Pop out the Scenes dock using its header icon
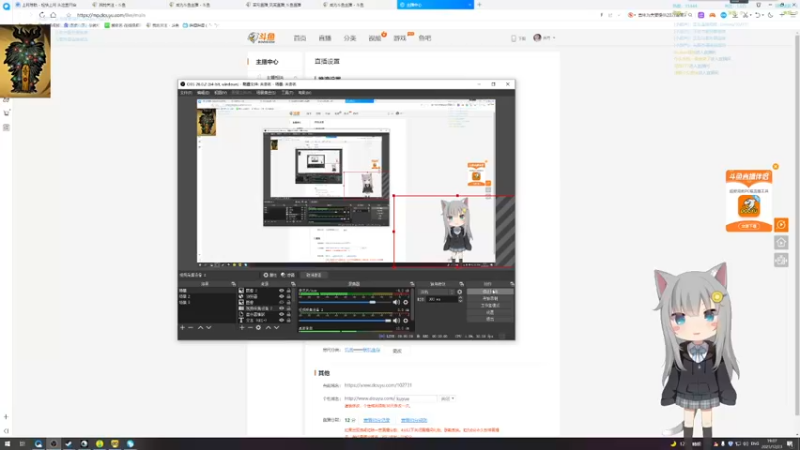The height and width of the screenshot is (450, 800). pyautogui.click(x=233, y=284)
